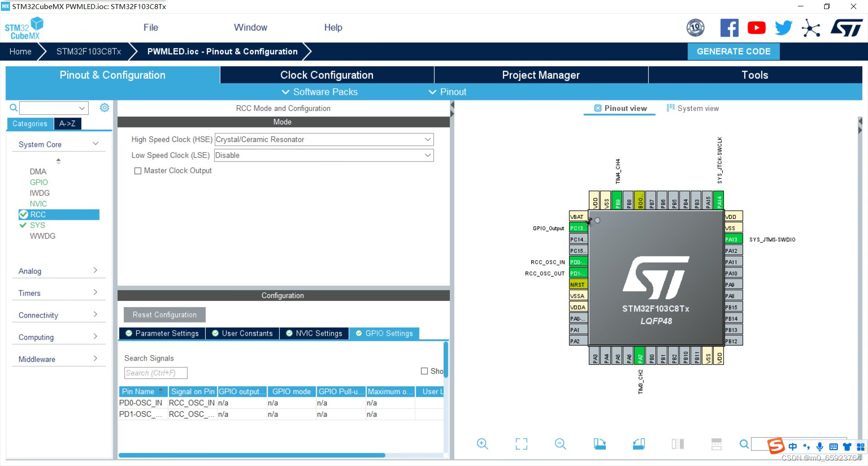
Task: Open Sogou skin shirt icon
Action: point(847,447)
